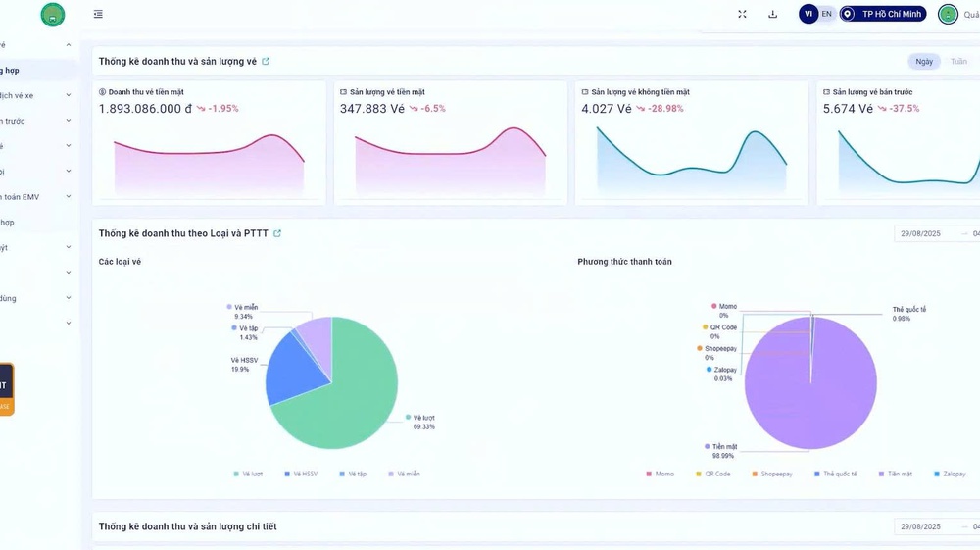The image size is (980, 550).
Task: Click the 'Các loại vé' heading
Action: pos(120,261)
